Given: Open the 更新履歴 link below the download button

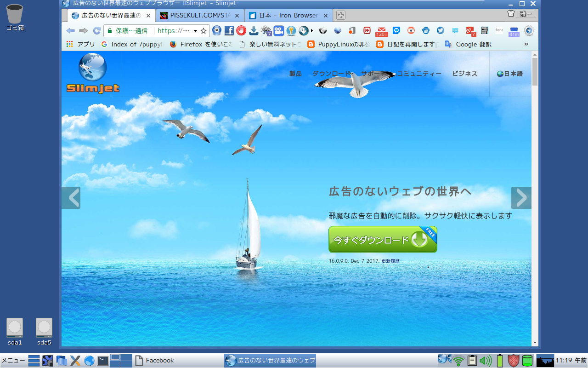Looking at the screenshot, I should tap(391, 261).
